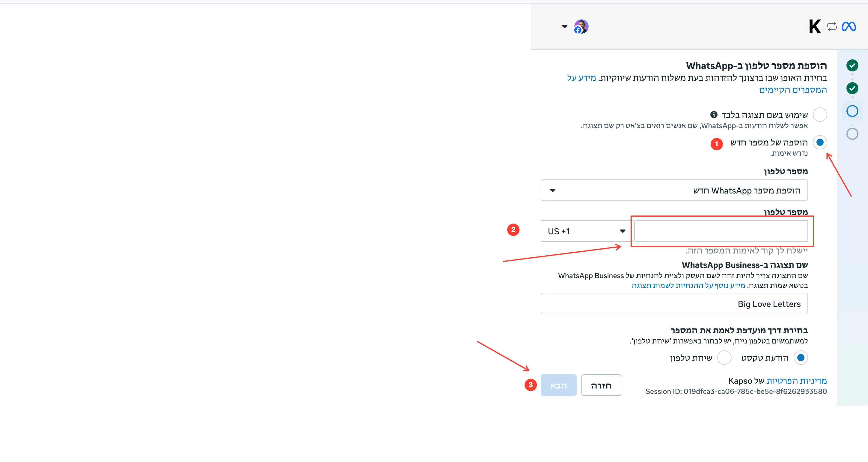
Task: Click the 'אפשר לשלוח הודעות ב-WhatsApp' description text
Action: (694, 126)
